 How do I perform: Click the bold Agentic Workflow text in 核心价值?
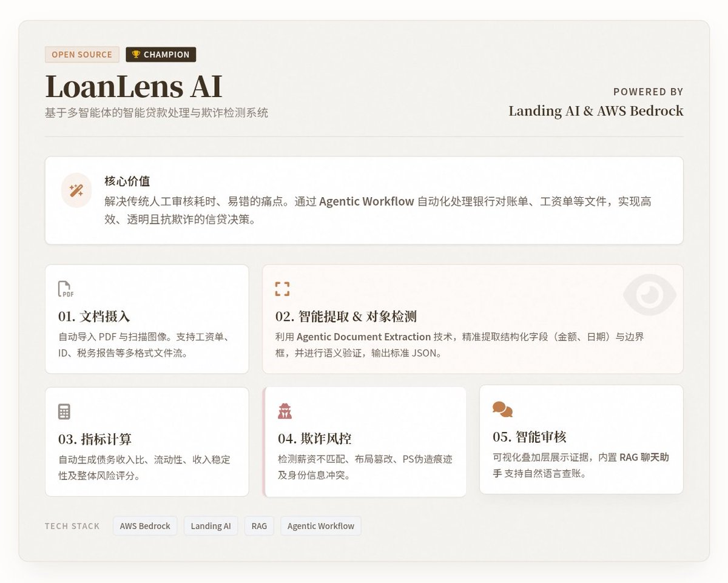(366, 201)
